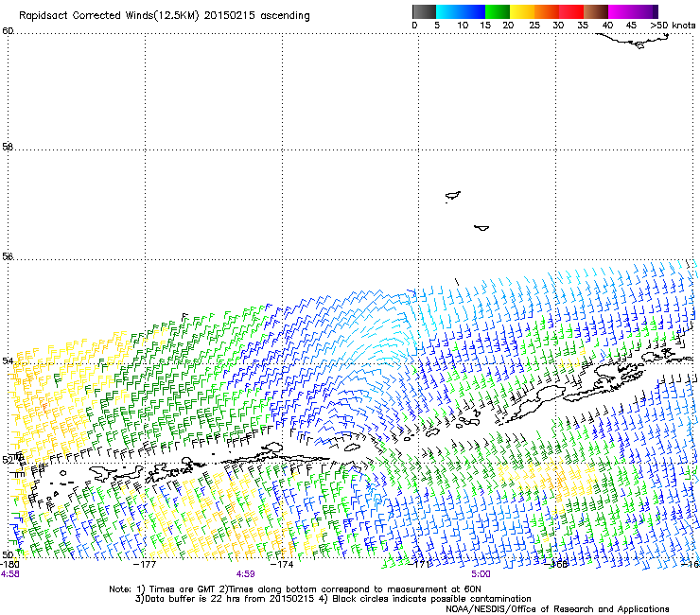
Task: Click the red 30-35 knots legend swatch
Action: [x=571, y=11]
